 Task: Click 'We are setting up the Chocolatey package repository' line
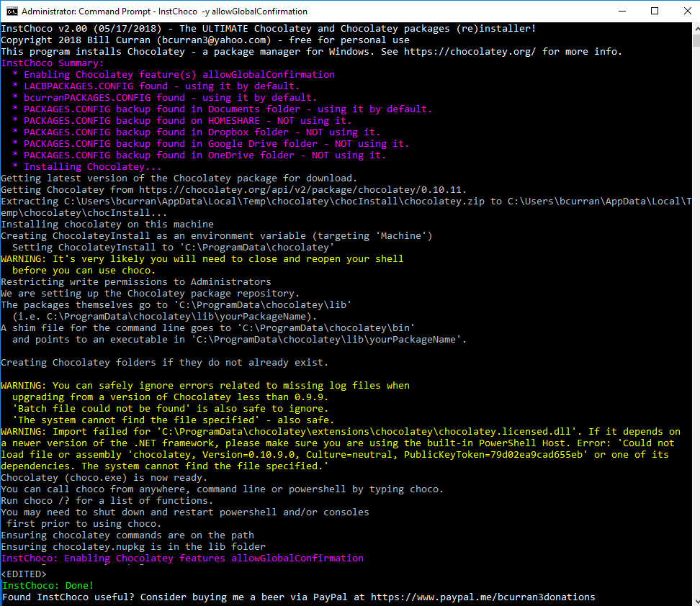pos(150,294)
